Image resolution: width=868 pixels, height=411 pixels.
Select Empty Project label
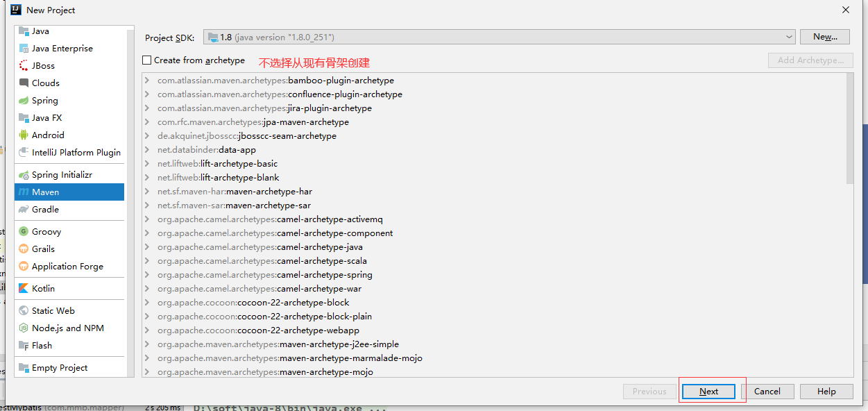coord(60,368)
